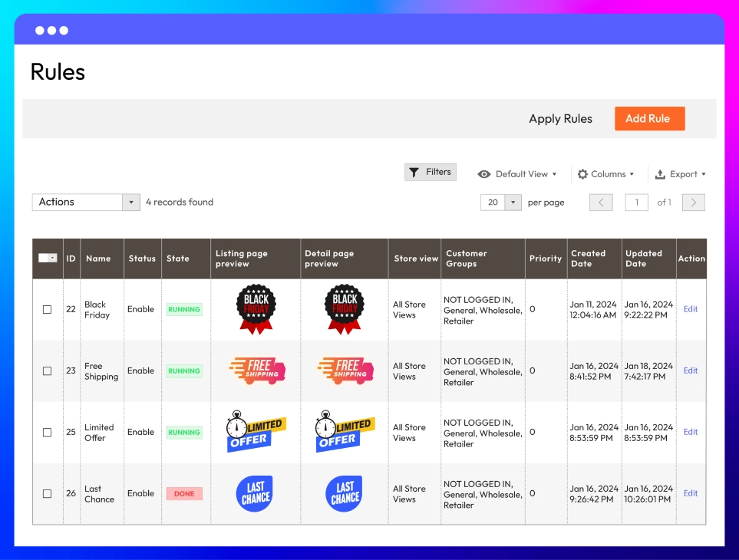This screenshot has height=560, width=739.
Task: Edit the Limited Offer rule
Action: (x=690, y=432)
